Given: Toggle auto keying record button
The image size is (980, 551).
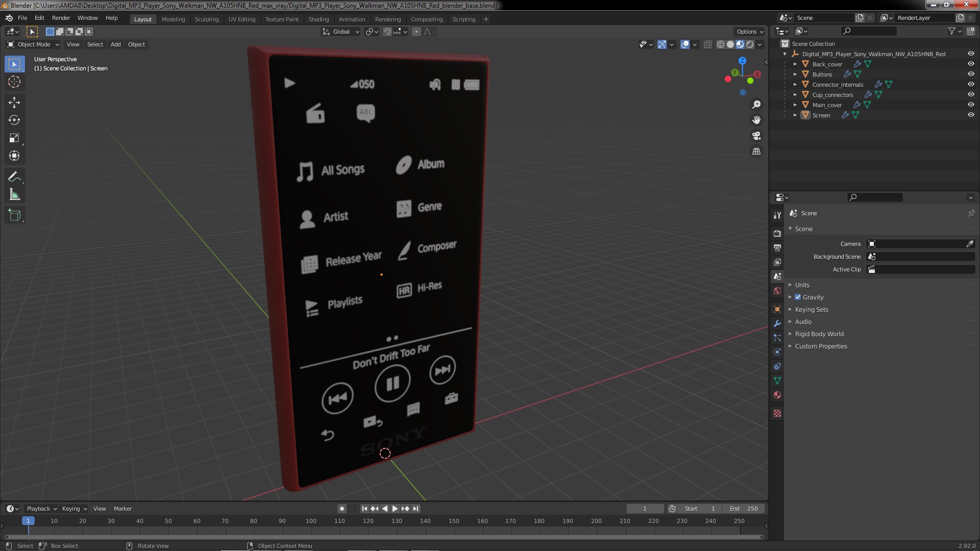Looking at the screenshot, I should [x=341, y=509].
